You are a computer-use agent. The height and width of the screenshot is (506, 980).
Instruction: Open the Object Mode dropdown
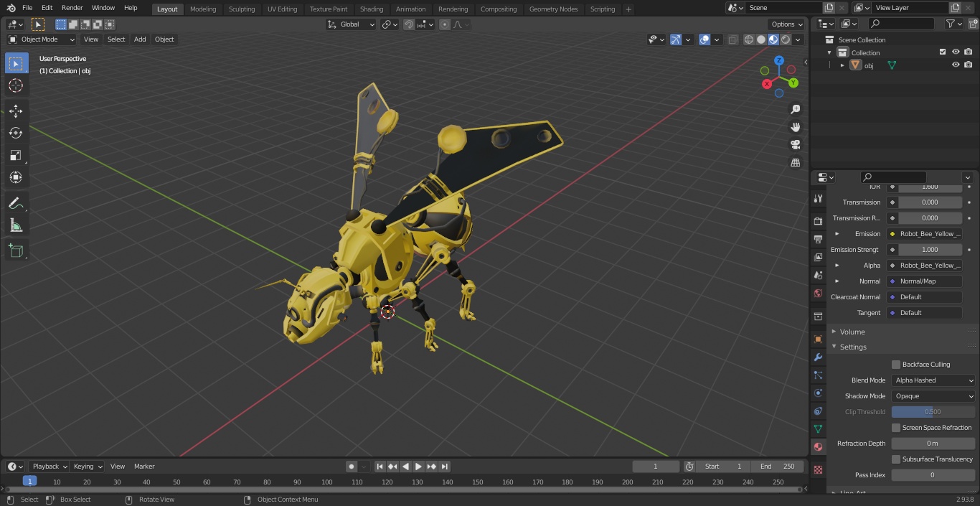pos(42,39)
